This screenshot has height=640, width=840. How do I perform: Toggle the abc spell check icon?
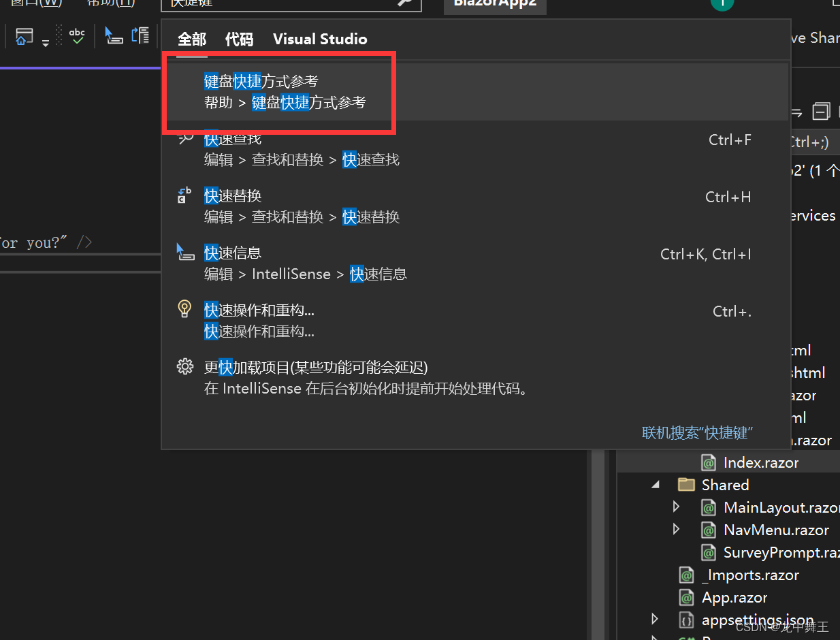coord(78,36)
